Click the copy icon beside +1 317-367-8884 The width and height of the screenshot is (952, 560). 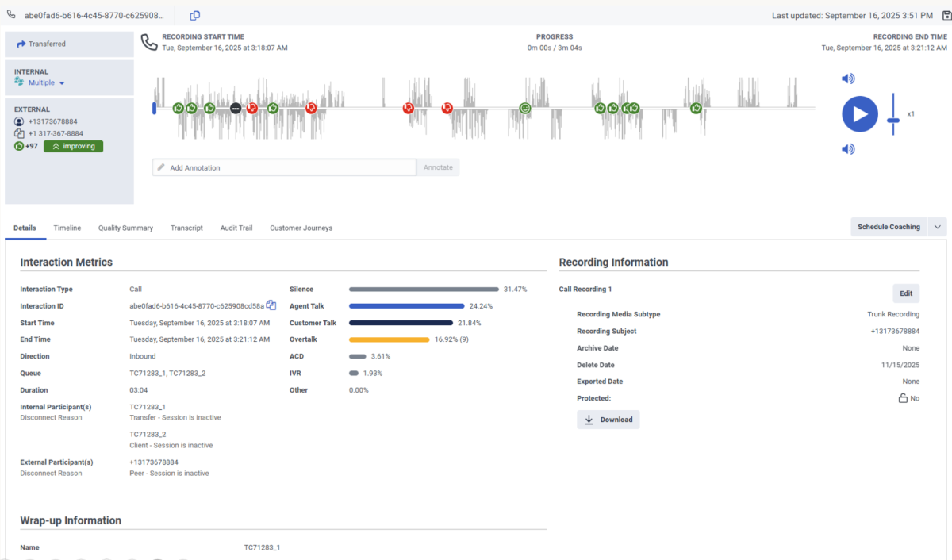click(x=19, y=134)
